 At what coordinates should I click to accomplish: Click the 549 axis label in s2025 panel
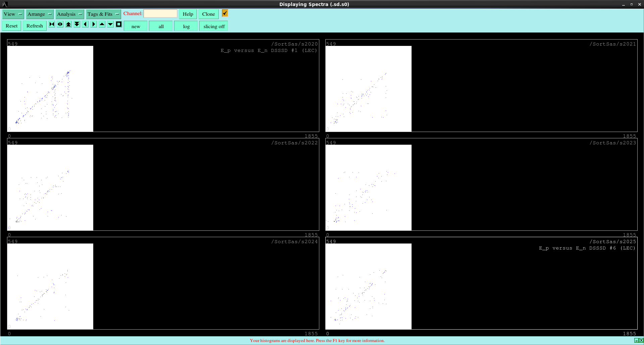pyautogui.click(x=331, y=241)
